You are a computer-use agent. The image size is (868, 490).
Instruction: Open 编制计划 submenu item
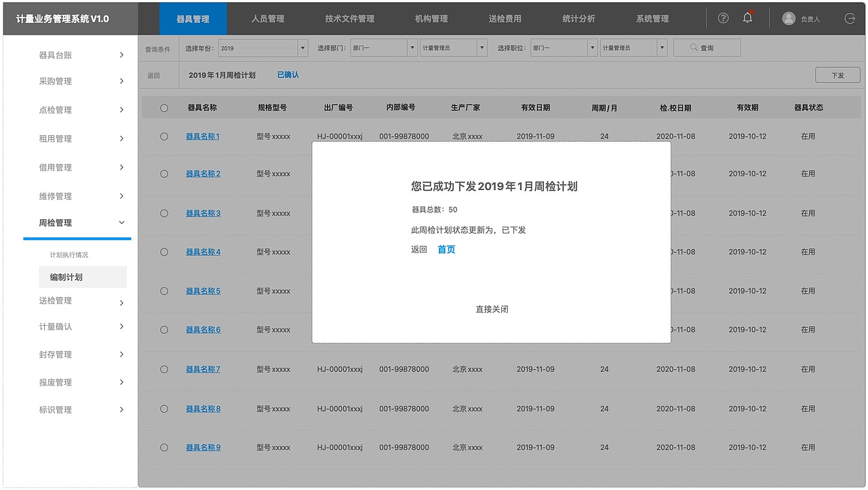[x=83, y=277]
